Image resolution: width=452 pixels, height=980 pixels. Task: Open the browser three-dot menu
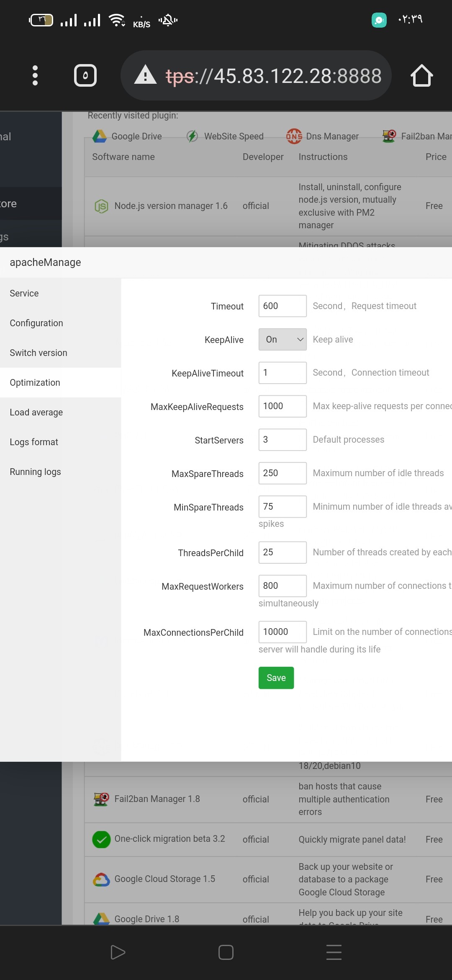(x=35, y=75)
